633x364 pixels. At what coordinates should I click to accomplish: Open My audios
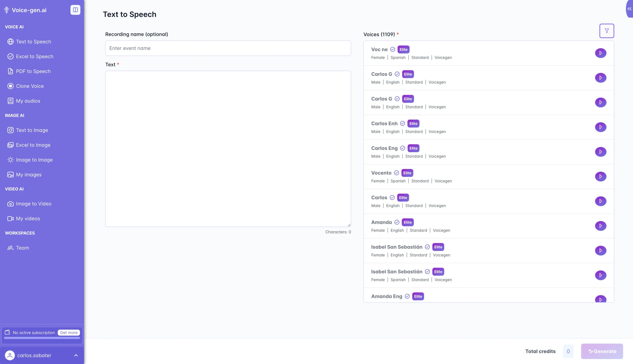[28, 101]
